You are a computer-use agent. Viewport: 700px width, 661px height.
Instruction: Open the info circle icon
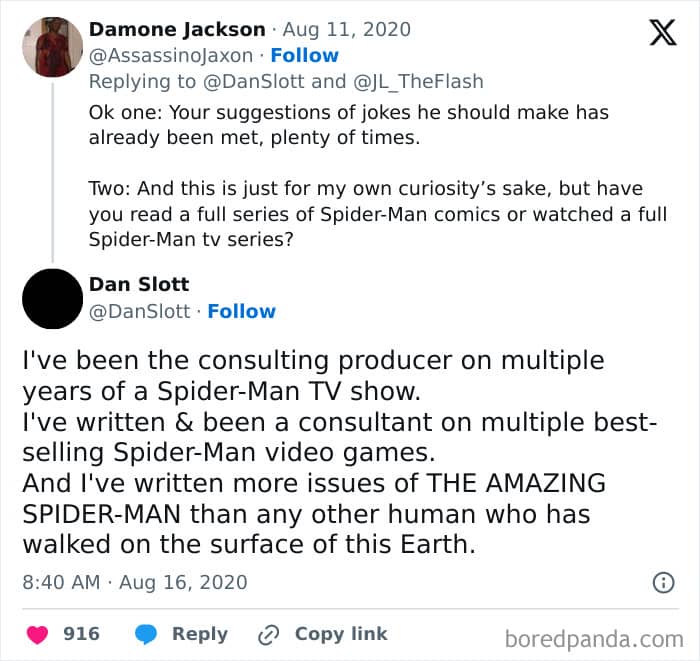[661, 582]
